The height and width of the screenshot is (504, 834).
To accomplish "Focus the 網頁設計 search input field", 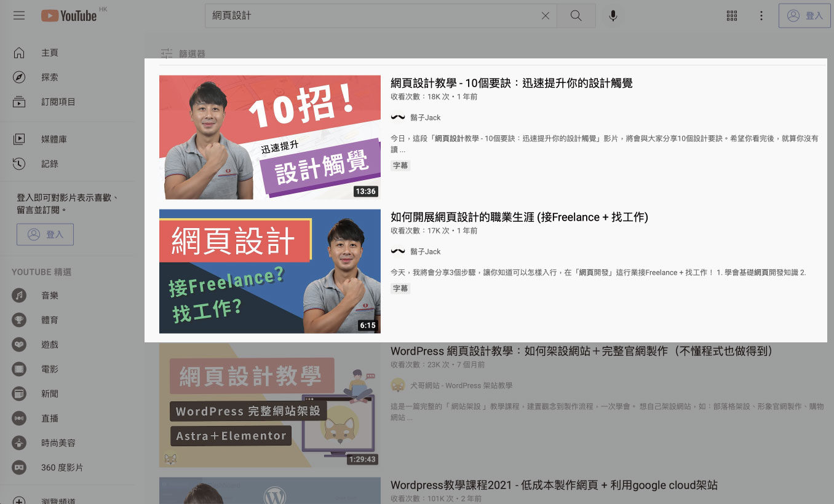I will 369,16.
